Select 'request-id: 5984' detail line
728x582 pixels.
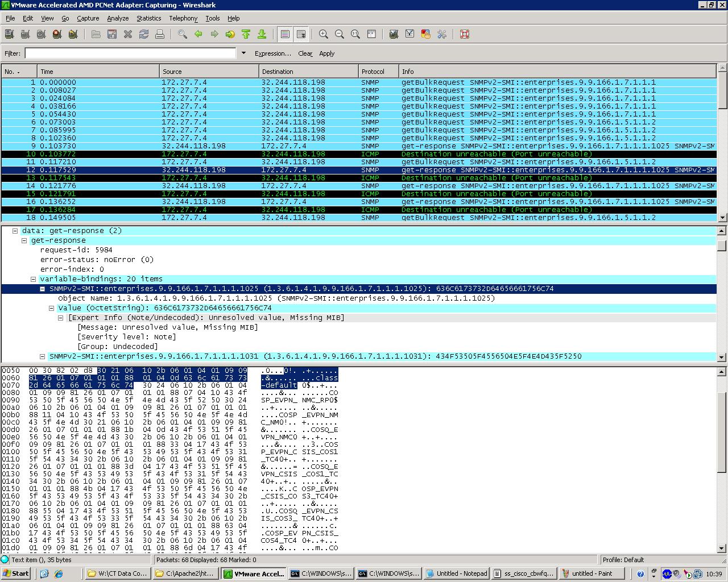pos(76,250)
